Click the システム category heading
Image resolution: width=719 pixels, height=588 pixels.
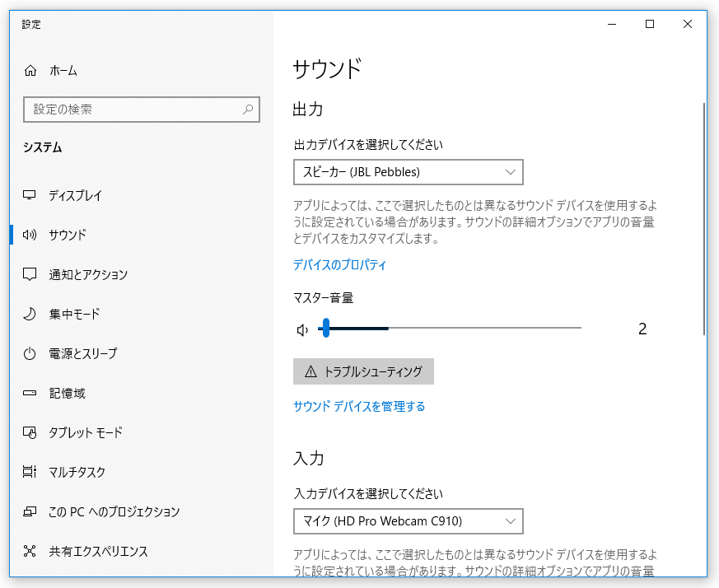coord(43,147)
